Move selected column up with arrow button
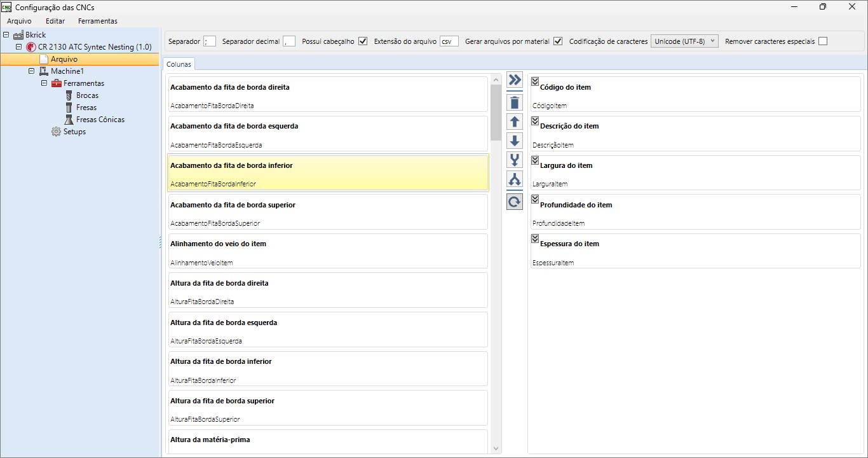Screen dimensions: 868x458 pyautogui.click(x=515, y=121)
